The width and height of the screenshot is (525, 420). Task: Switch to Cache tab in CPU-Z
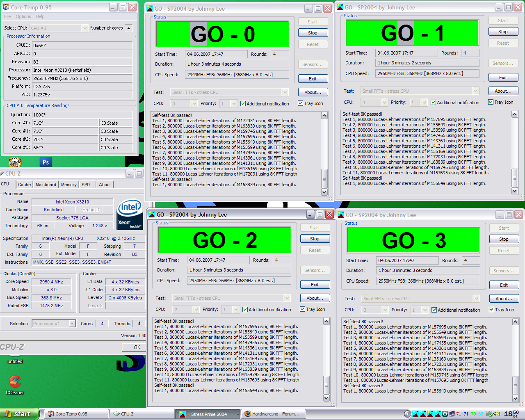click(x=24, y=185)
